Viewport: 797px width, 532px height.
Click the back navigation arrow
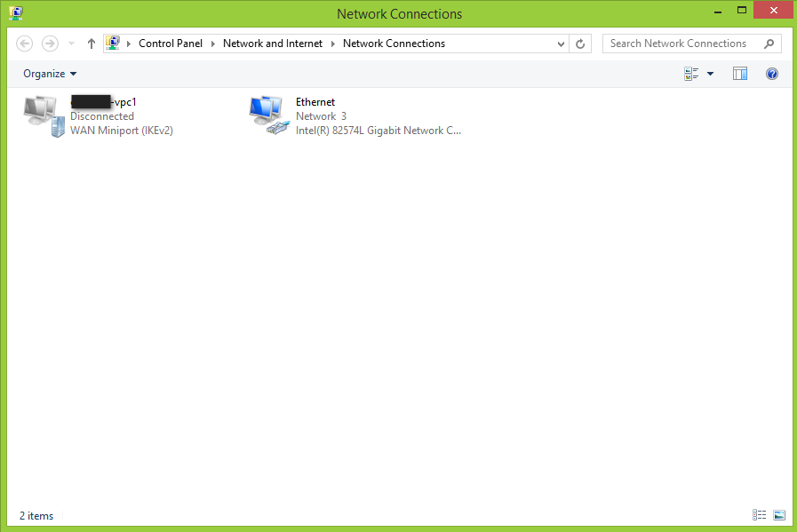tap(24, 43)
